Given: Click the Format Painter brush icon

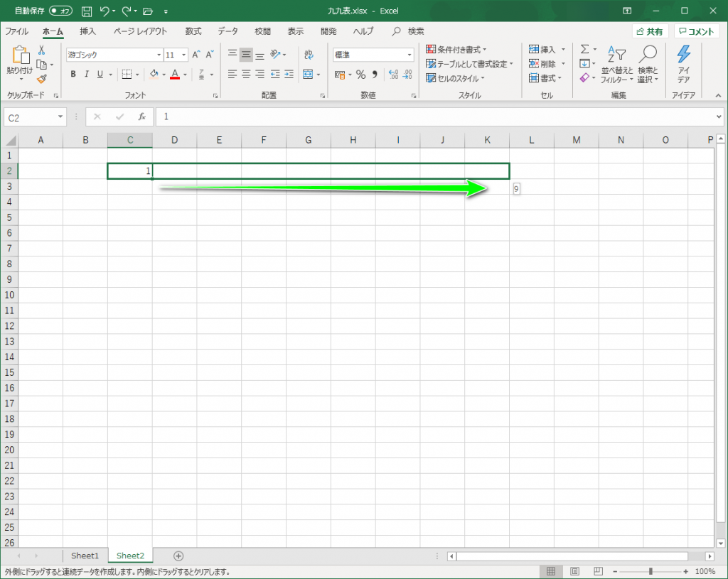Looking at the screenshot, I should [x=41, y=79].
